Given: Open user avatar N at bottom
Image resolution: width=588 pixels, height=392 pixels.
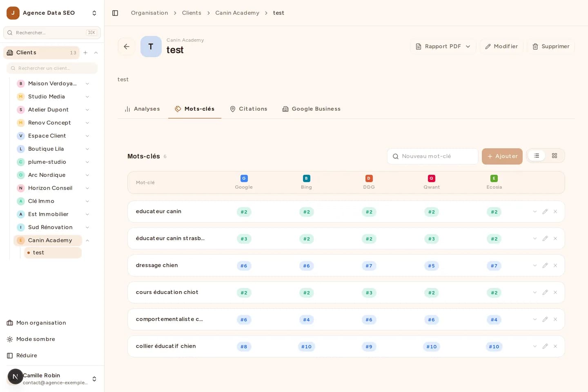Looking at the screenshot, I should pyautogui.click(x=15, y=376).
